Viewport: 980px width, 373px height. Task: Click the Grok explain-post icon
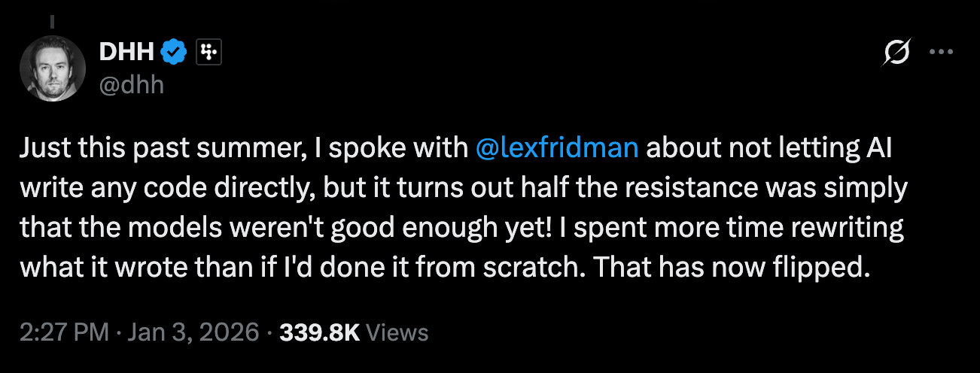(898, 52)
